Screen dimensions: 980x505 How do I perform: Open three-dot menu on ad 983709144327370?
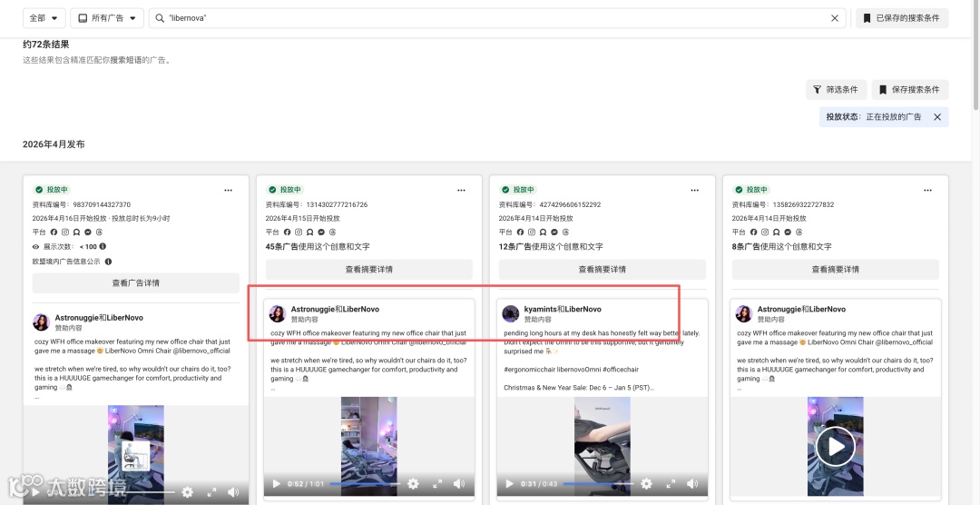pyautogui.click(x=228, y=190)
